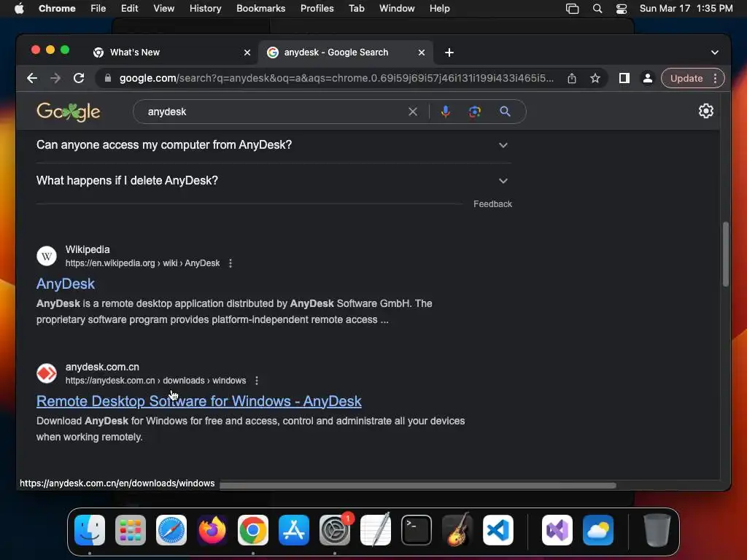The image size is (747, 560).
Task: Click the Google logo to go home
Action: (68, 112)
